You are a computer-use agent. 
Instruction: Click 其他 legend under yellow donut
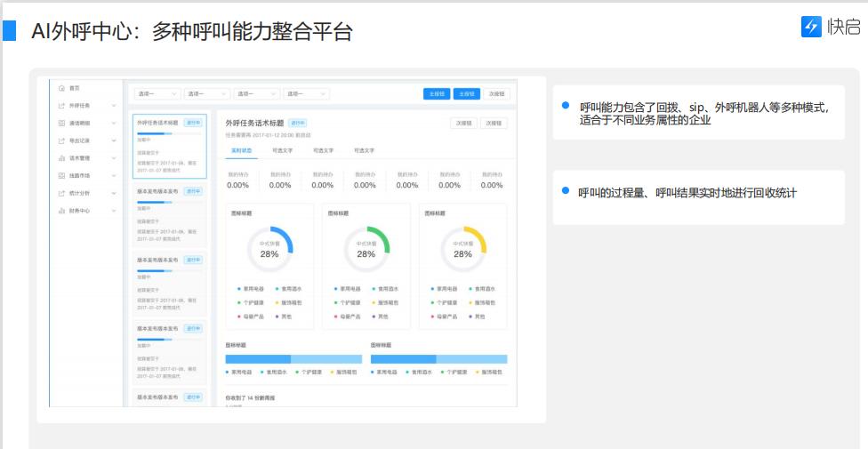(x=478, y=317)
